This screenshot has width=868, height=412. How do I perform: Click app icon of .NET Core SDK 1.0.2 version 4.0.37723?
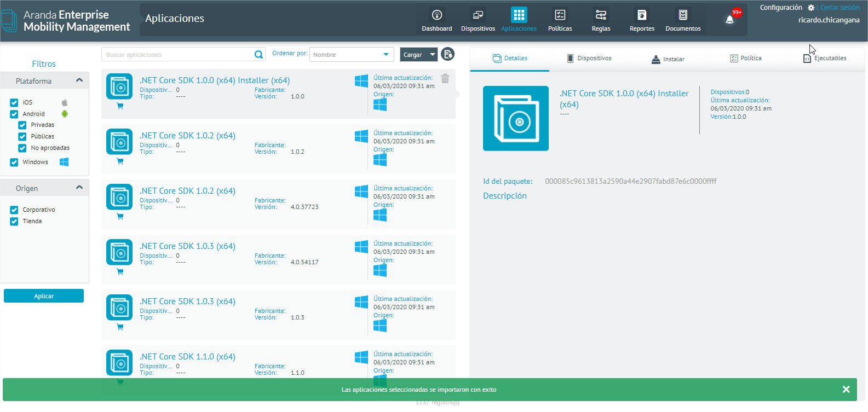[119, 197]
